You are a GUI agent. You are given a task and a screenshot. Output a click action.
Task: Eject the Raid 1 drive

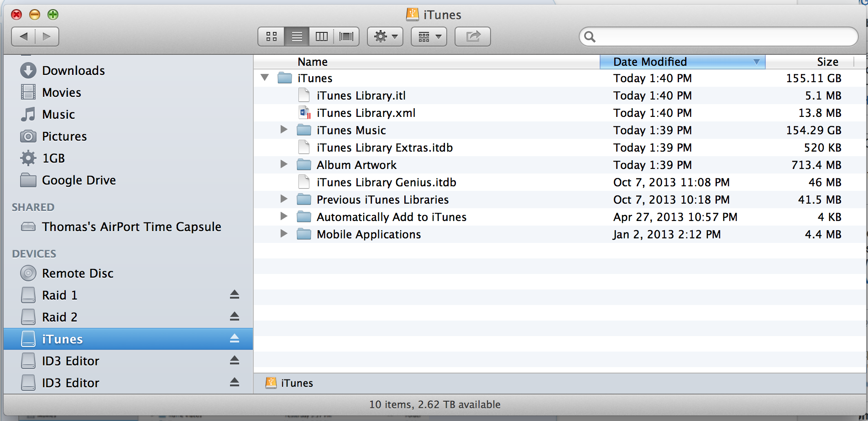point(235,295)
